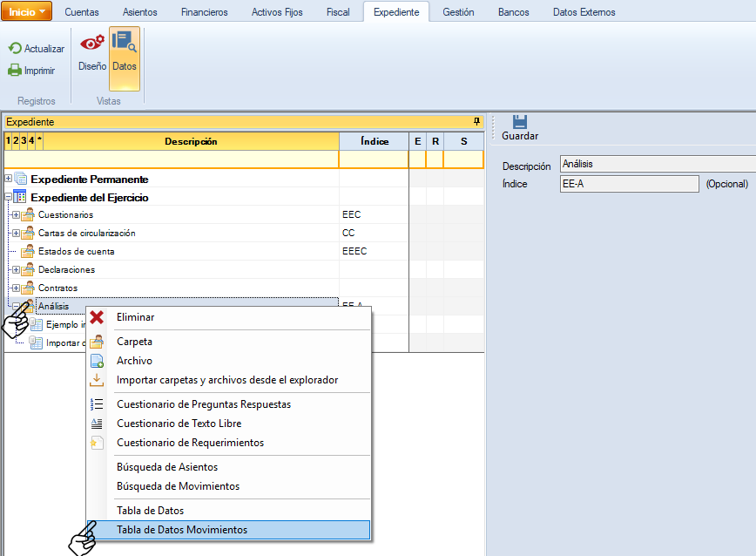Open the Fiscal ribbon tab
756x556 pixels.
(337, 12)
